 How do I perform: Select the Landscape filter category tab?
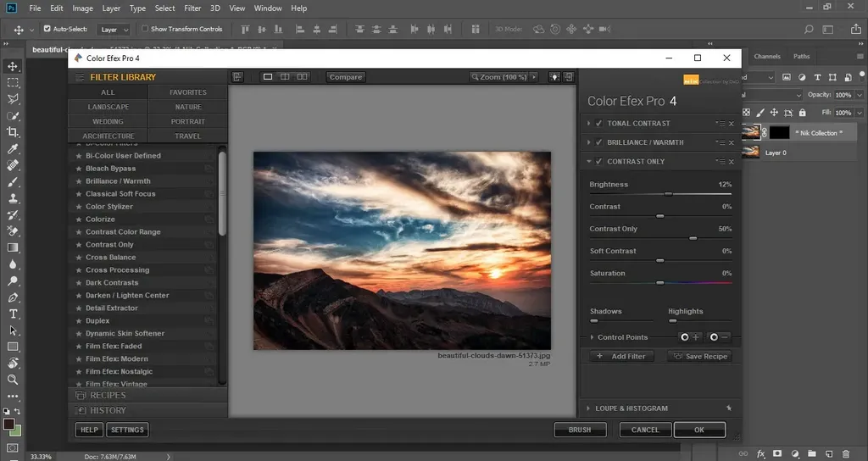[108, 107]
